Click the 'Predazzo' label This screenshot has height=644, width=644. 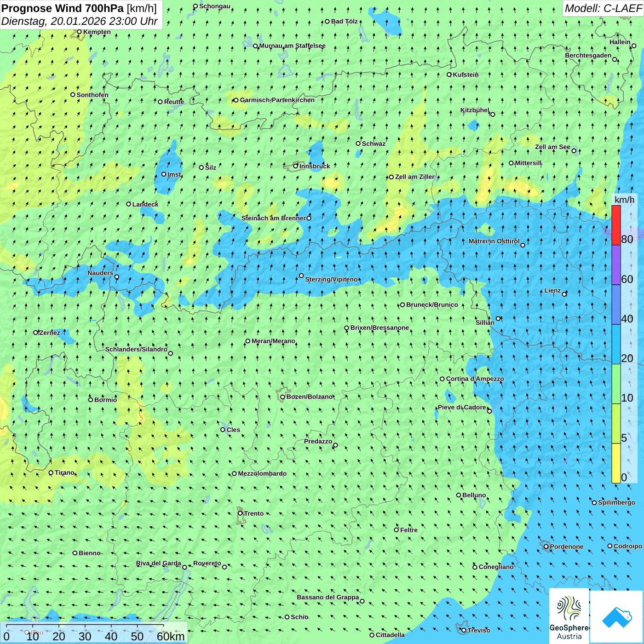318,441
